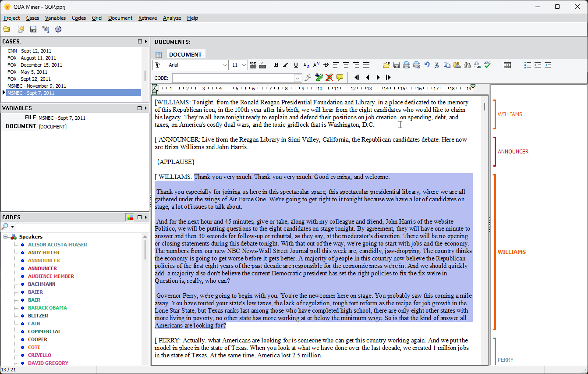Align the text to the right
The height and width of the screenshot is (374, 588).
click(356, 65)
